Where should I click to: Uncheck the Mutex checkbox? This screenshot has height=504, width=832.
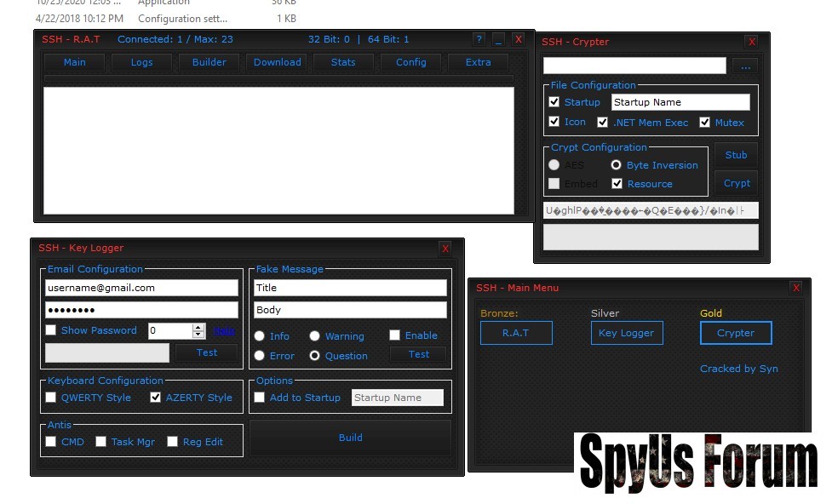pyautogui.click(x=704, y=123)
